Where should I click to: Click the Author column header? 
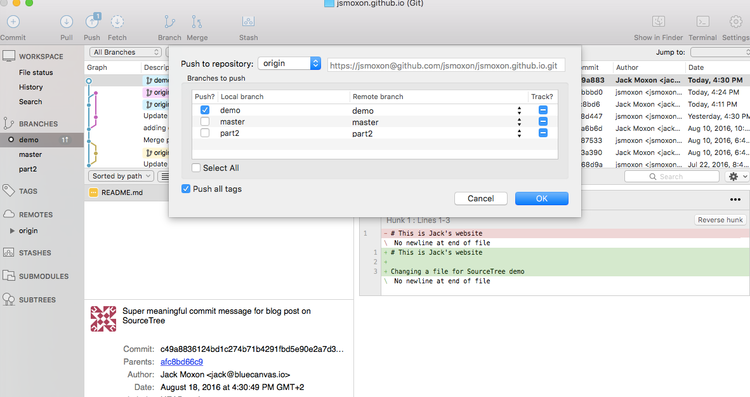(x=627, y=67)
